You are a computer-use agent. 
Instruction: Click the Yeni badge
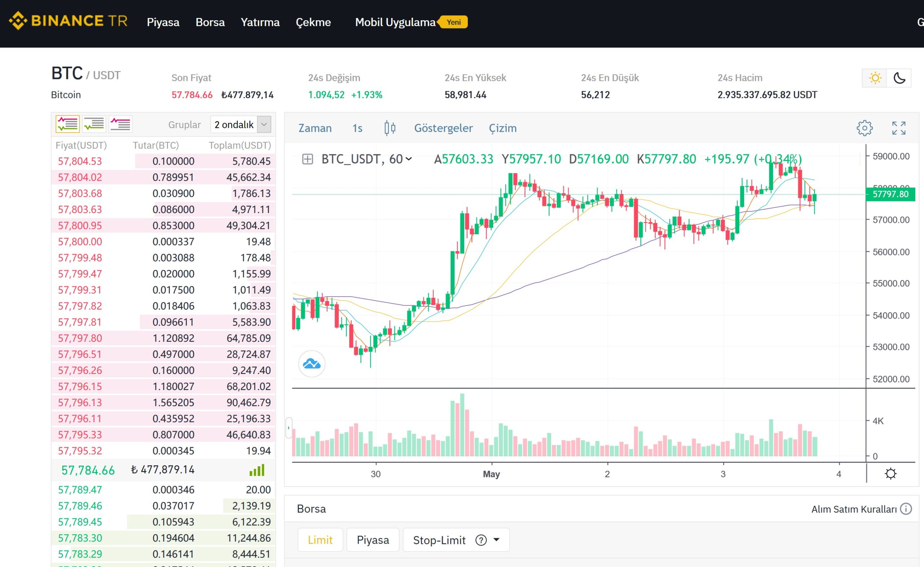[453, 22]
